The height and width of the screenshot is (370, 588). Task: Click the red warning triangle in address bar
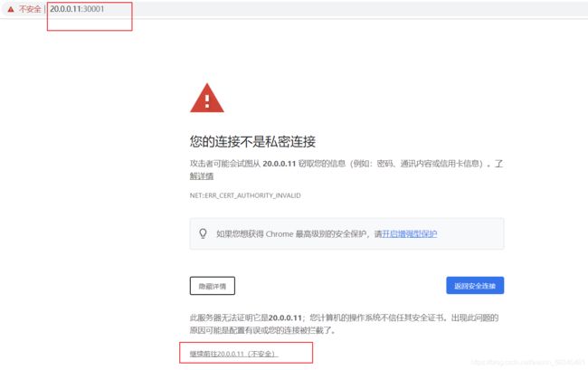pos(9,9)
